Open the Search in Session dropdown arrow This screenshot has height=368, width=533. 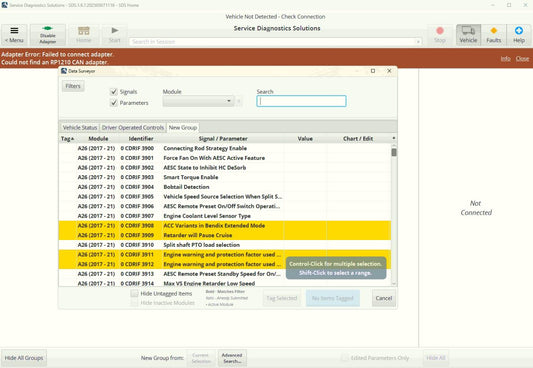tap(418, 42)
